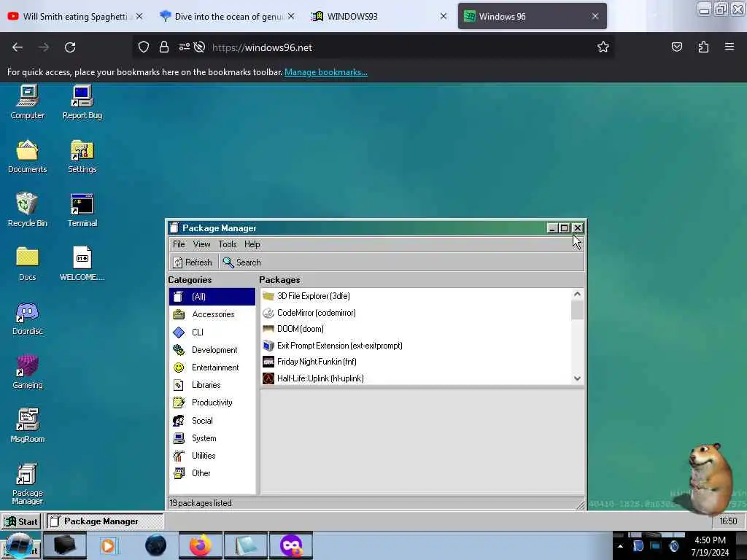747x560 pixels.
Task: Filter by CLI category
Action: 212,332
